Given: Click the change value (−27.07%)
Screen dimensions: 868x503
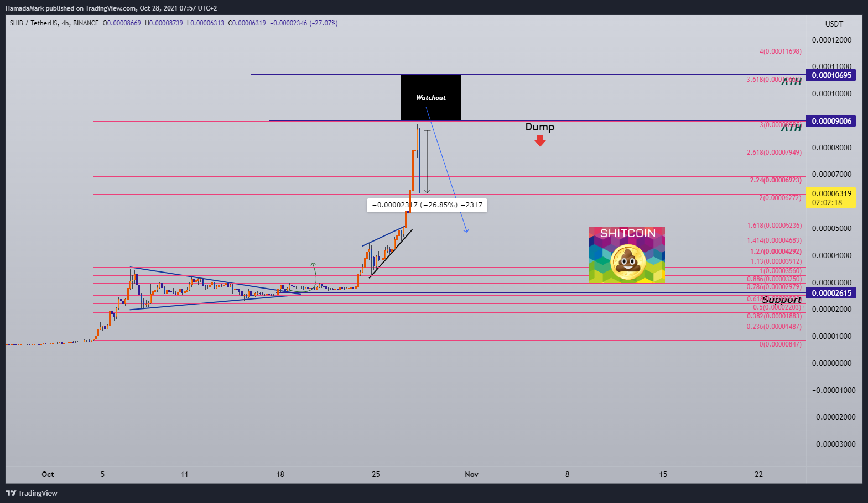Looking at the screenshot, I should pos(324,23).
